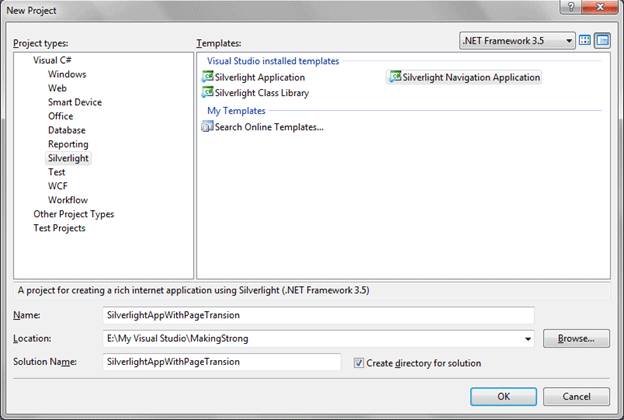Select Windows under Visual C#

point(67,74)
